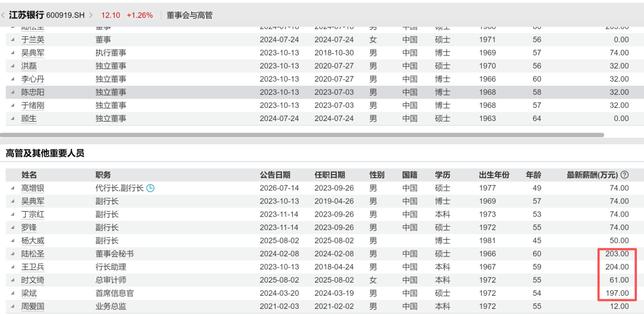Expand the 于兰英 row triangle
644x316 pixels.
click(x=13, y=40)
